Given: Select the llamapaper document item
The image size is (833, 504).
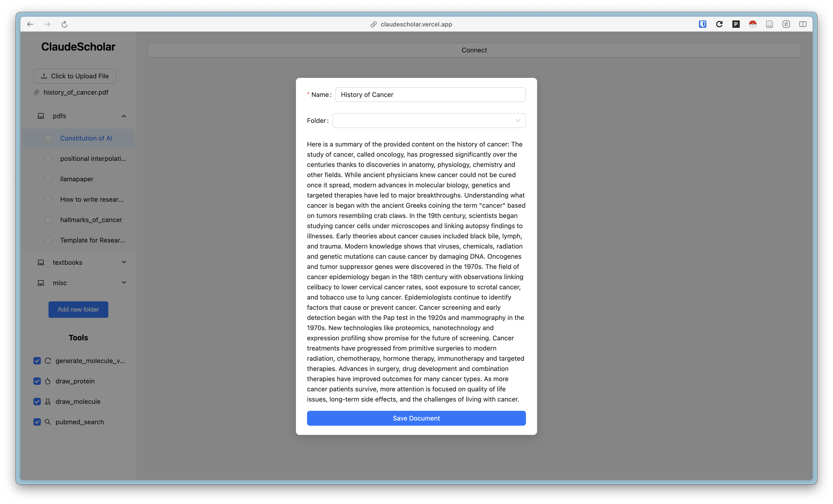Looking at the screenshot, I should 77,179.
